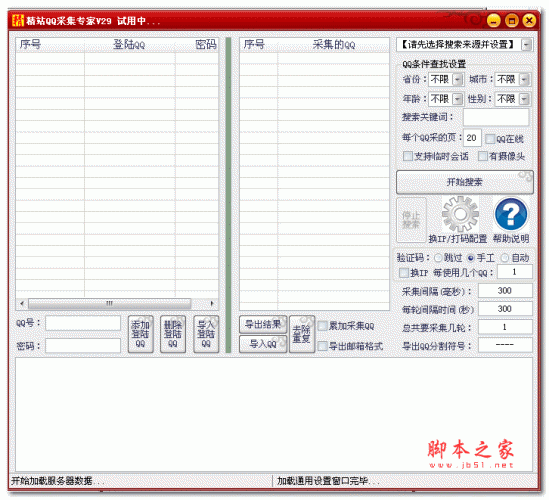This screenshot has width=549, height=500.
Task: Click the 导入QQ button
Action: click(x=263, y=344)
